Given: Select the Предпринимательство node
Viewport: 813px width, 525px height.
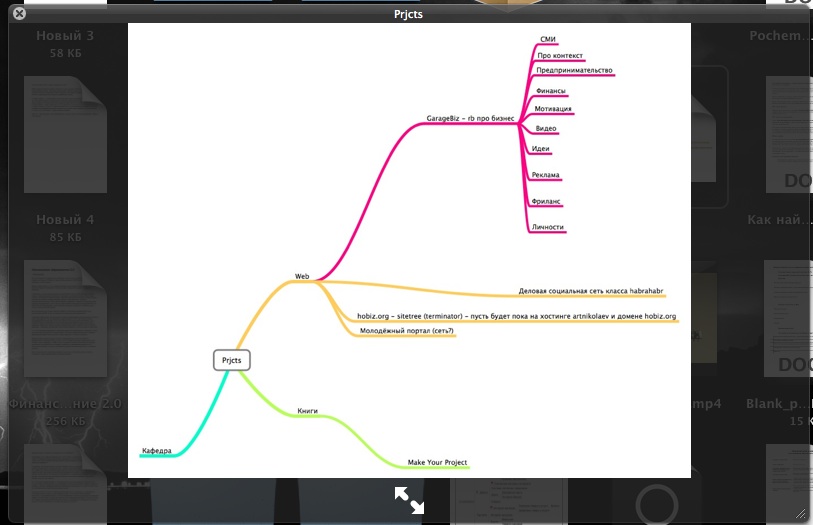Looking at the screenshot, I should (574, 71).
